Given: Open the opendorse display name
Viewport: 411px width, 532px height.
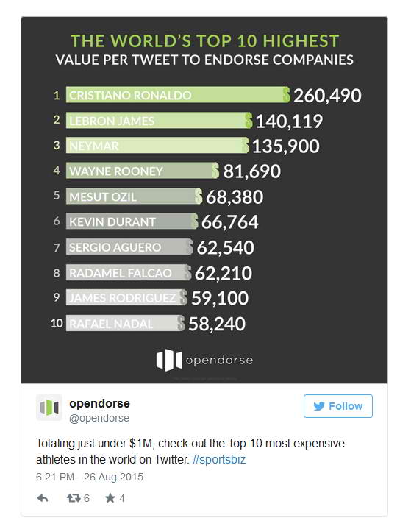Looking at the screenshot, I should [100, 404].
